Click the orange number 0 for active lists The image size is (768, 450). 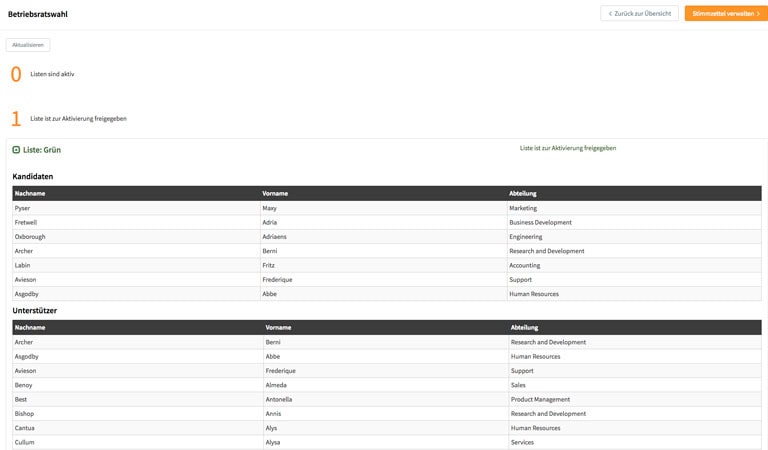pos(16,74)
